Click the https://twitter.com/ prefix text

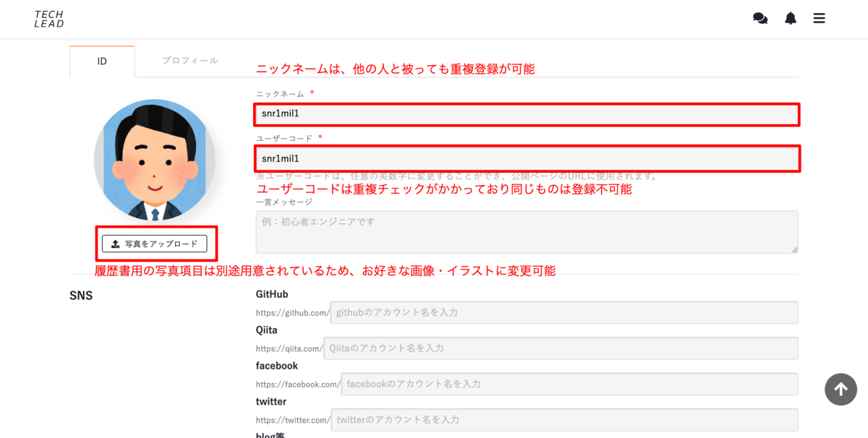click(x=294, y=420)
